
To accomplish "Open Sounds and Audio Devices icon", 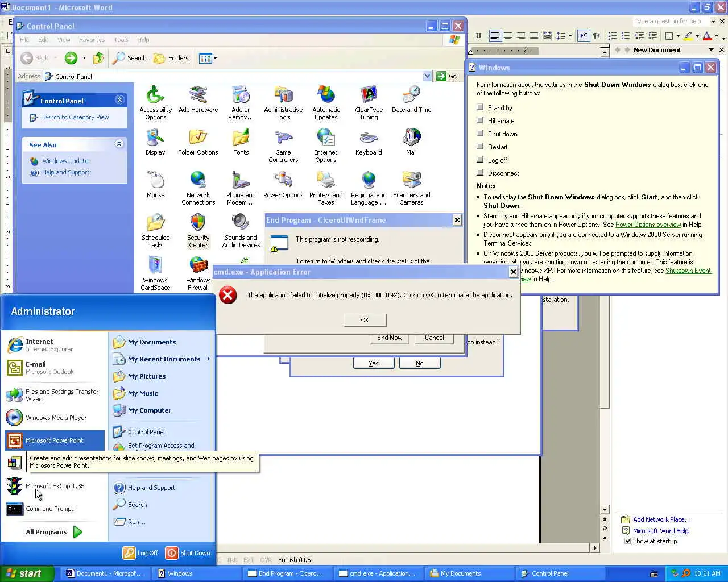I will click(241, 231).
